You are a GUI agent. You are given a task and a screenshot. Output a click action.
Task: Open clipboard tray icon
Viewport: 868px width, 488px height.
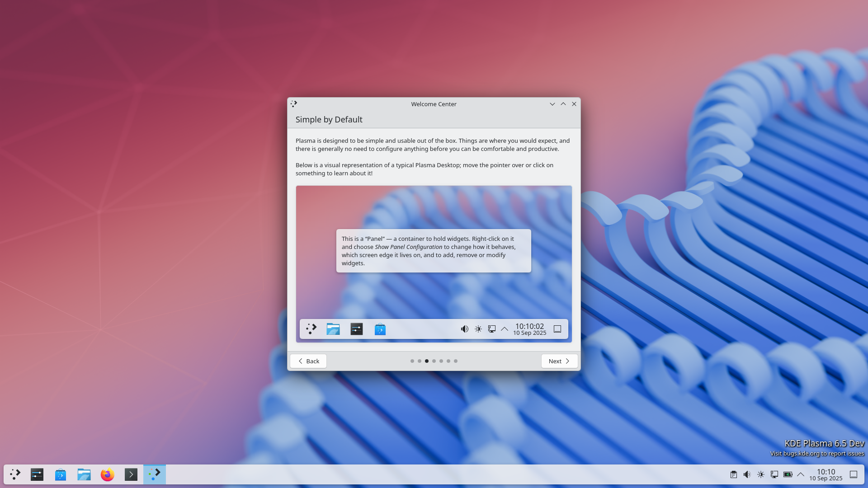pos(734,474)
